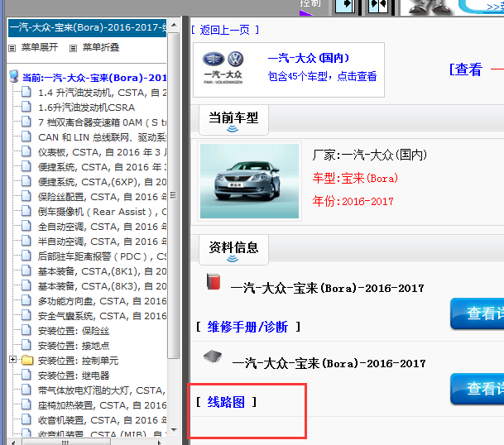The width and height of the screenshot is (504, 445).
Task: Select 便捷系统, CSTA, 自 2016 年 tree row
Action: tap(103, 167)
